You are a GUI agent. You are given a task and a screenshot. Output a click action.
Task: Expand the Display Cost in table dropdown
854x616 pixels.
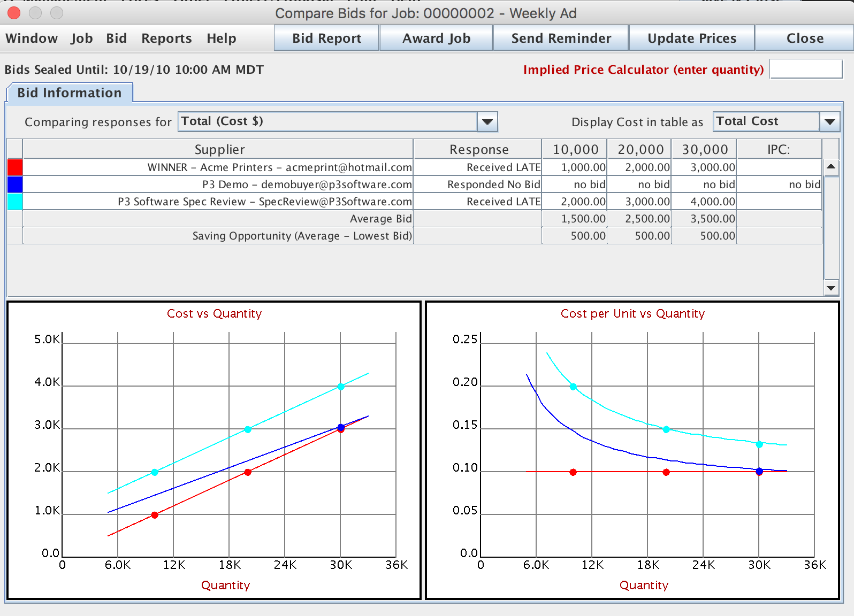(x=829, y=122)
